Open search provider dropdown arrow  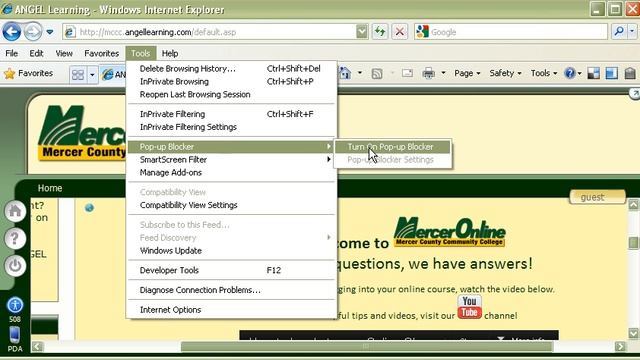(x=632, y=31)
